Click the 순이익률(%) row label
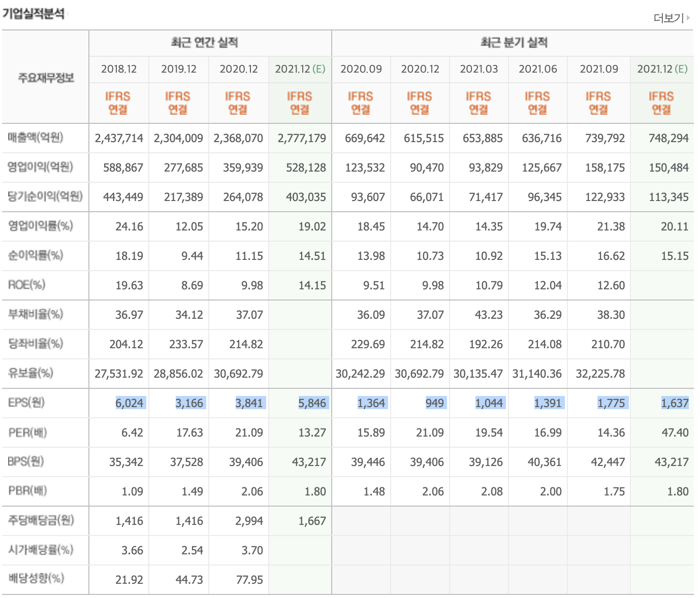Viewport: 700px width, 598px height. point(36,255)
